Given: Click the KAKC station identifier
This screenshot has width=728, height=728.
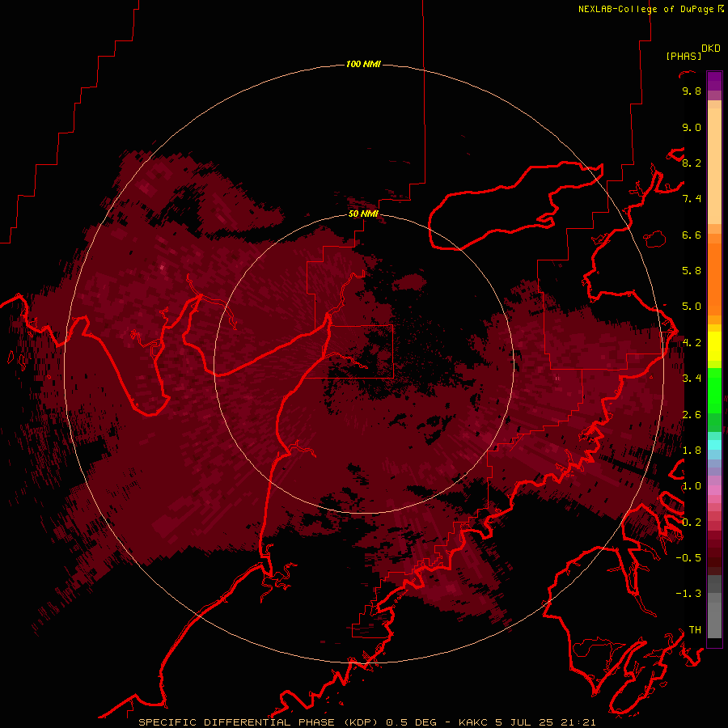Looking at the screenshot, I should [x=472, y=722].
